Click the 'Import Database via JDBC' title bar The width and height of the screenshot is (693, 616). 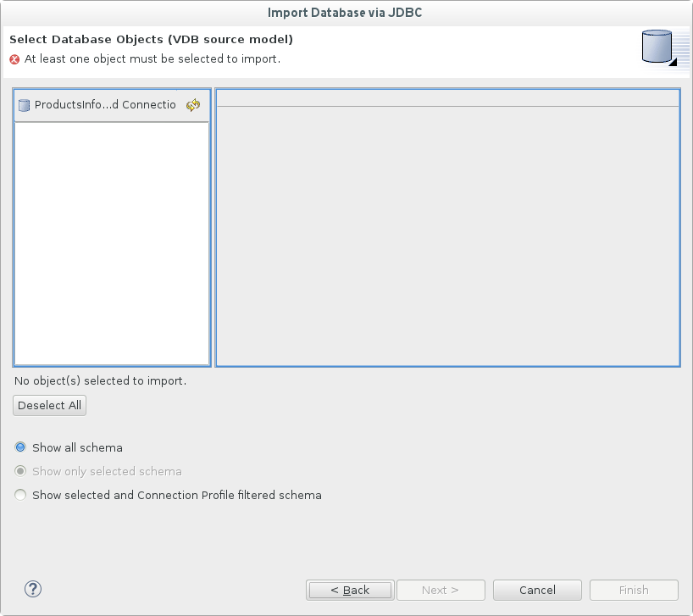click(345, 13)
